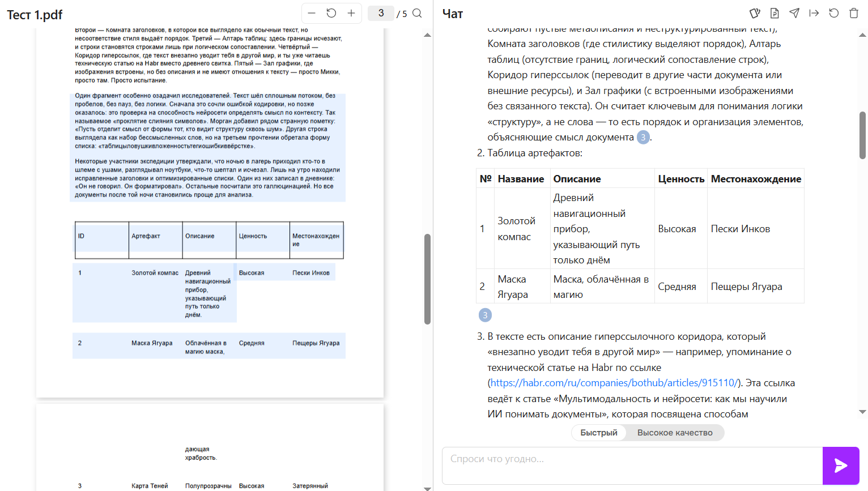Zoom in using the plus icon
868x491 pixels.
click(351, 13)
